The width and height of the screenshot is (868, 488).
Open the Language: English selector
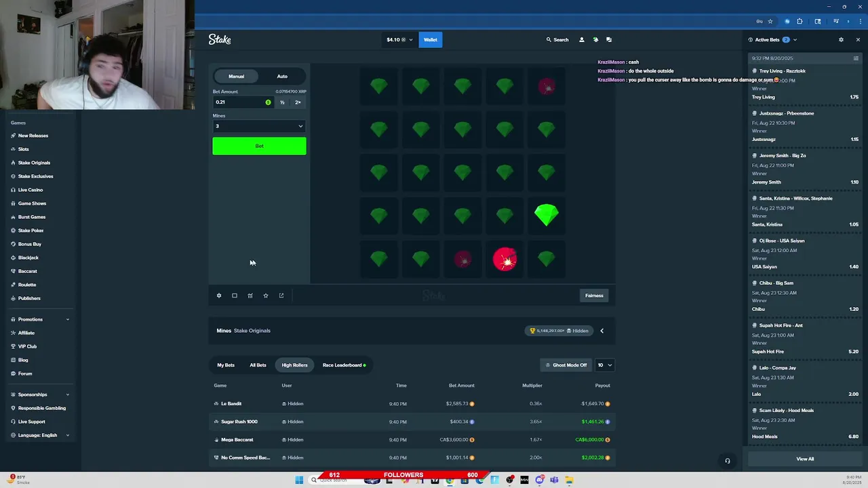[39, 435]
